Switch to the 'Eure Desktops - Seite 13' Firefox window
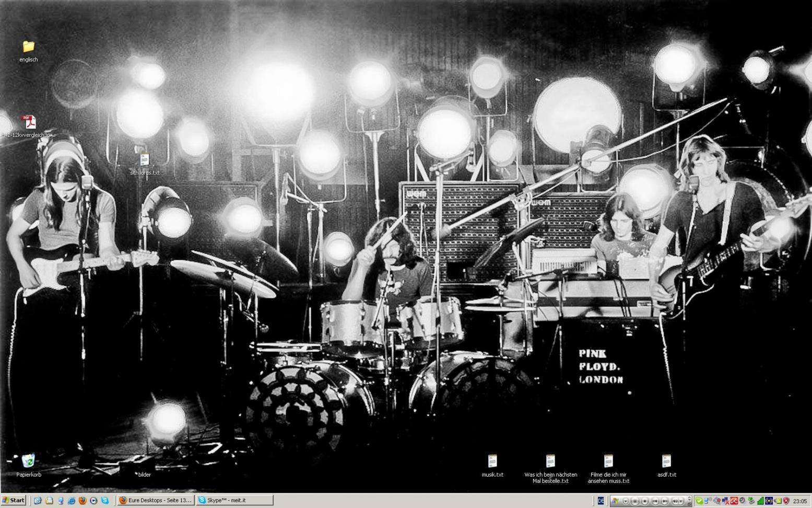This screenshot has height=508, width=812. [x=156, y=500]
